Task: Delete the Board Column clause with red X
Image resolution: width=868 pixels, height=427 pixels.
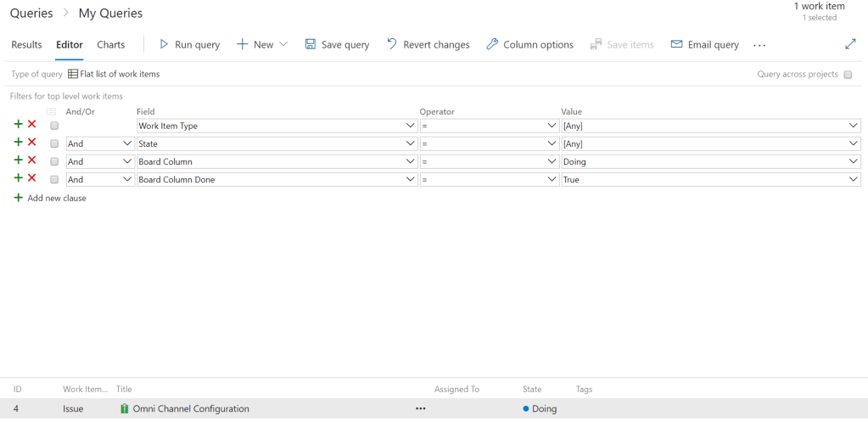Action: (x=32, y=160)
